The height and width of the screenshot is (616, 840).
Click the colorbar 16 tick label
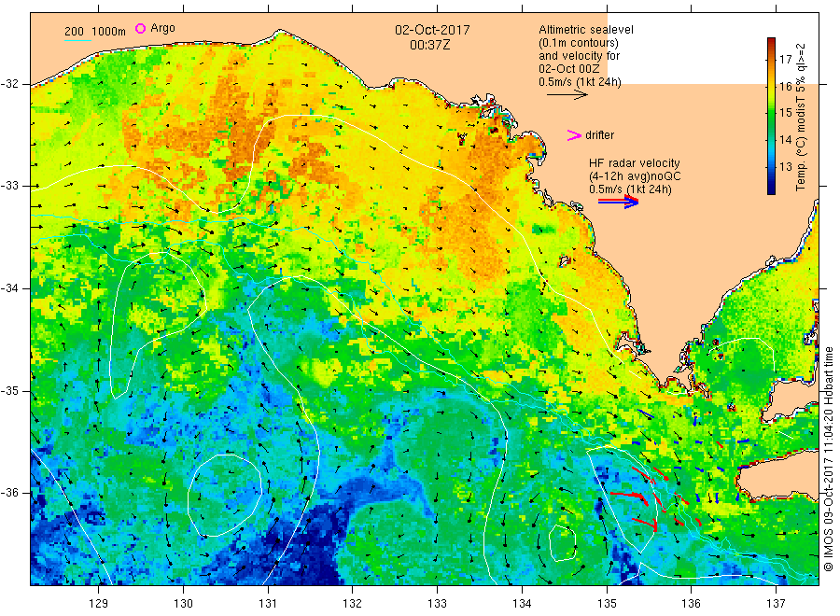pos(785,86)
